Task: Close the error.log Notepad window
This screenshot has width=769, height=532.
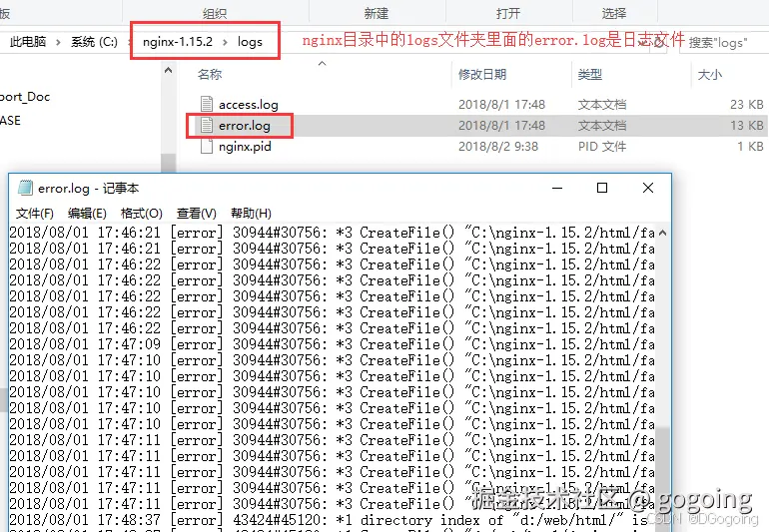Action: [x=648, y=188]
